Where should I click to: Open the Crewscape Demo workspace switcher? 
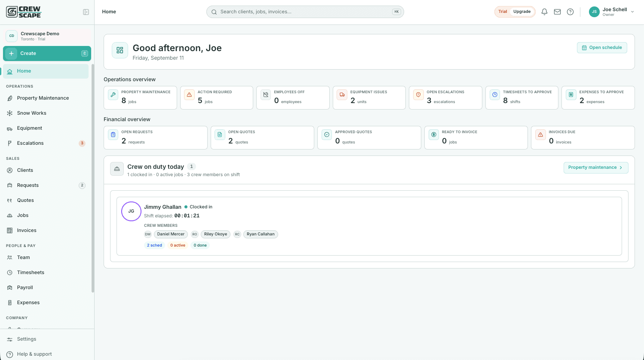[x=47, y=36]
